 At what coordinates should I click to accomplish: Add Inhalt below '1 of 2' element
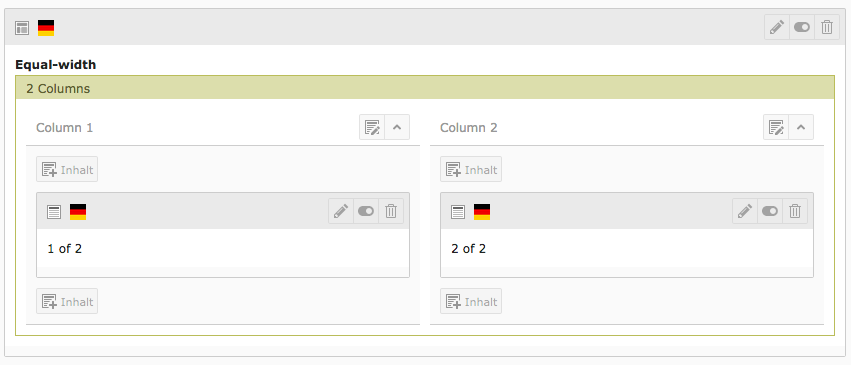(67, 301)
